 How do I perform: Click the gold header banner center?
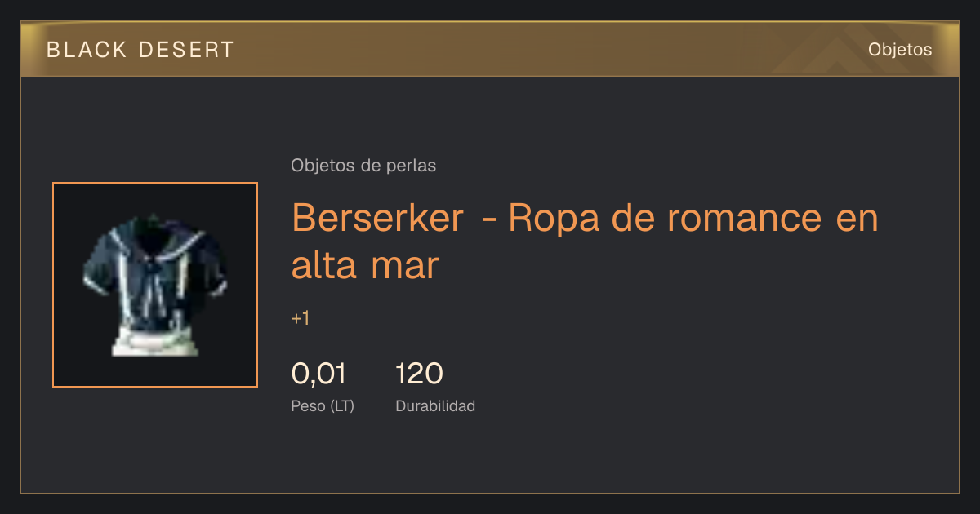click(x=490, y=49)
